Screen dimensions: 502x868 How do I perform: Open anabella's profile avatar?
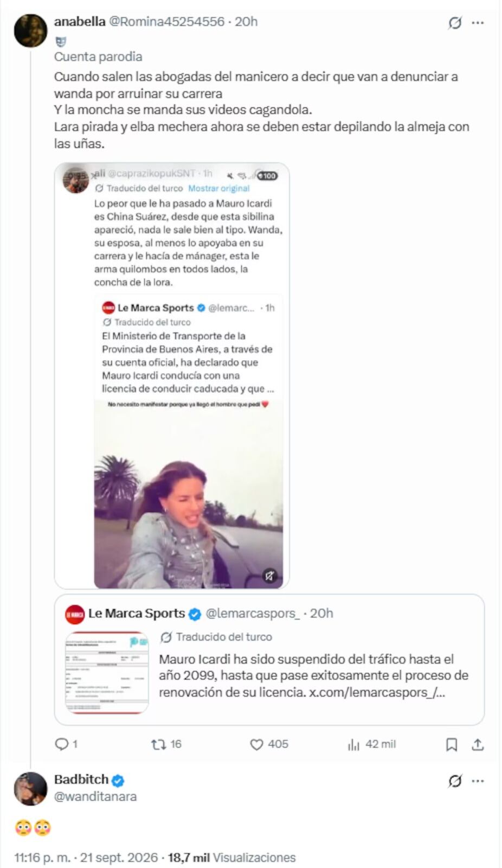click(x=30, y=31)
